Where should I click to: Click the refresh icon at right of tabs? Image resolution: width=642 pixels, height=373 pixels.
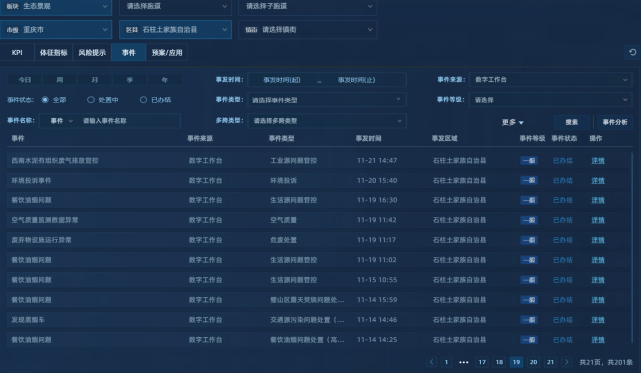632,52
